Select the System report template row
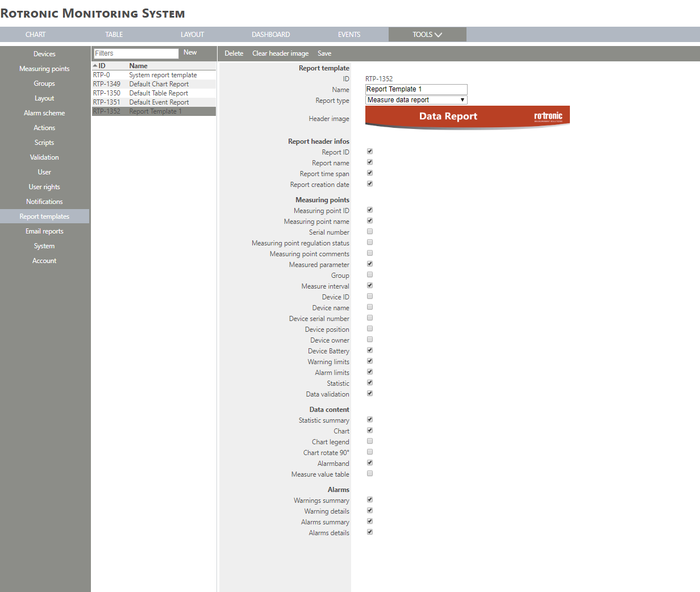The width and height of the screenshot is (700, 592). coord(154,75)
